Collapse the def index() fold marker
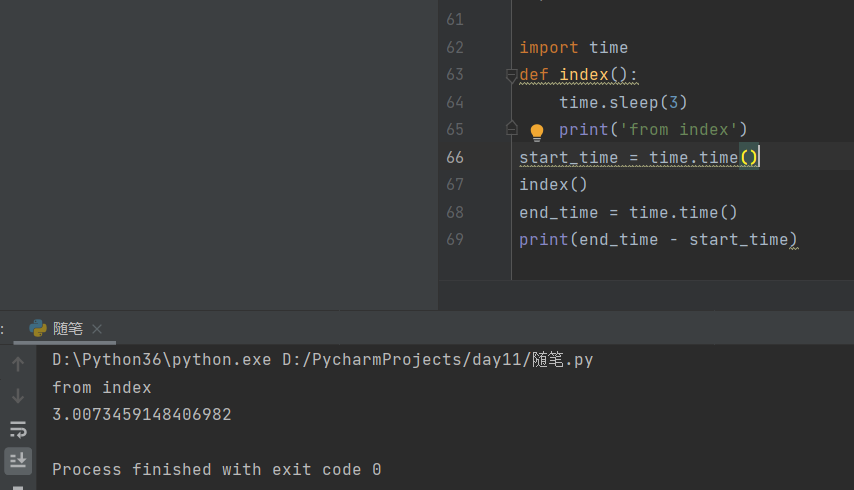This screenshot has height=490, width=854. 511,75
